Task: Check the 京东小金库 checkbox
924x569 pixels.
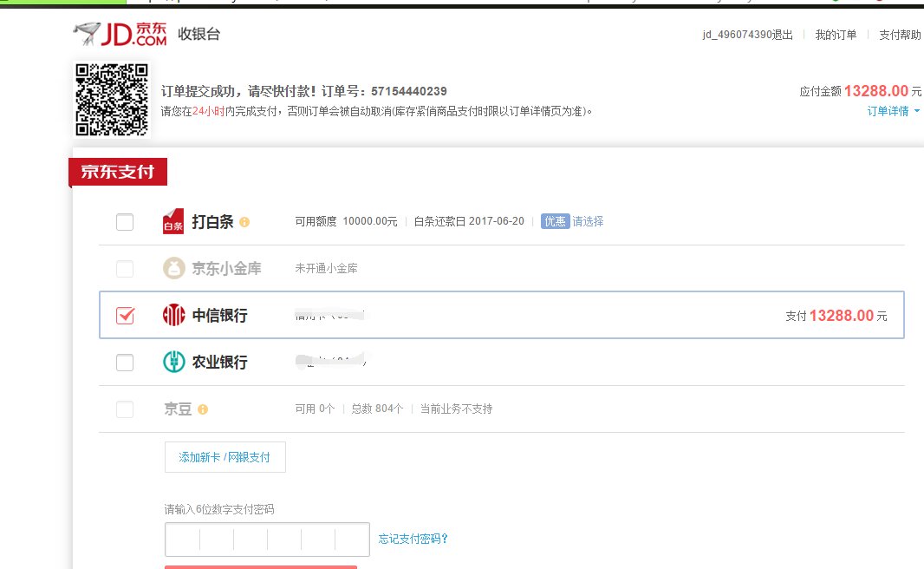Action: pyautogui.click(x=125, y=269)
